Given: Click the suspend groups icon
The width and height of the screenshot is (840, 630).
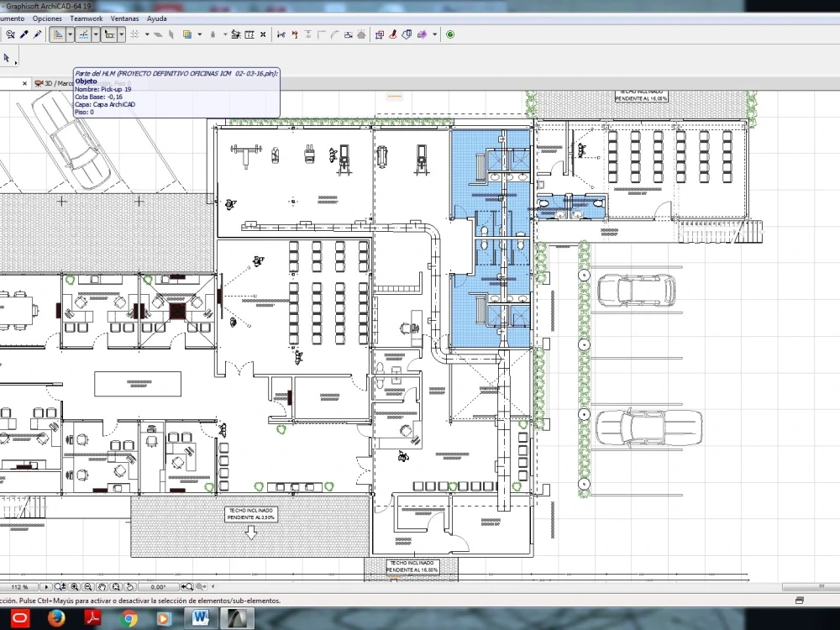Looking at the screenshot, I should [236, 34].
